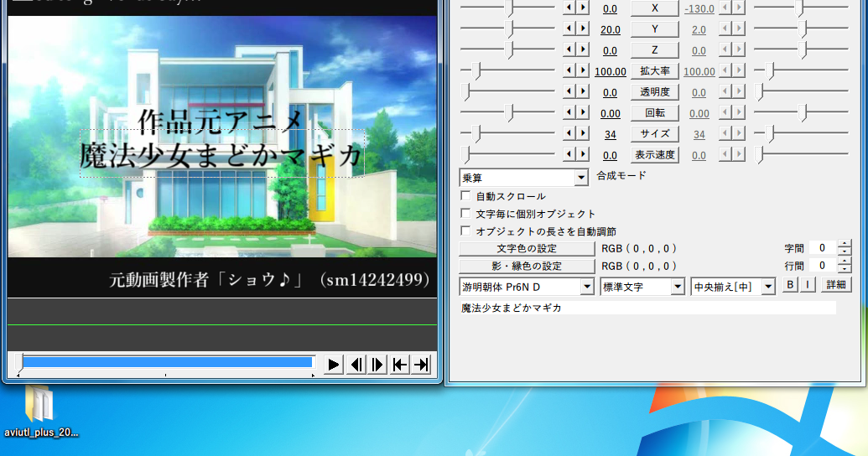The height and width of the screenshot is (456, 868).
Task: Open the aviutl_plus folder on desktop
Action: coord(40,412)
